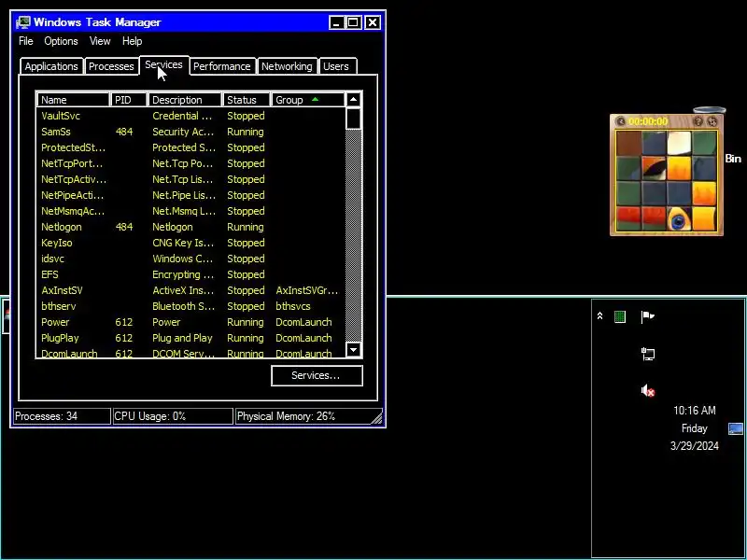
Task: Open the Action Center flag tray icon
Action: pos(647,316)
